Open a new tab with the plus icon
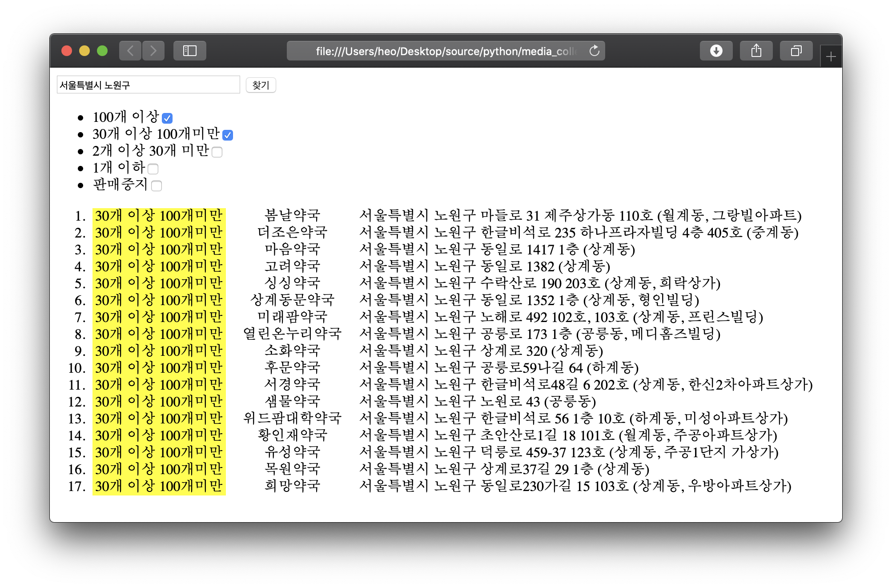The image size is (892, 588). (x=831, y=57)
